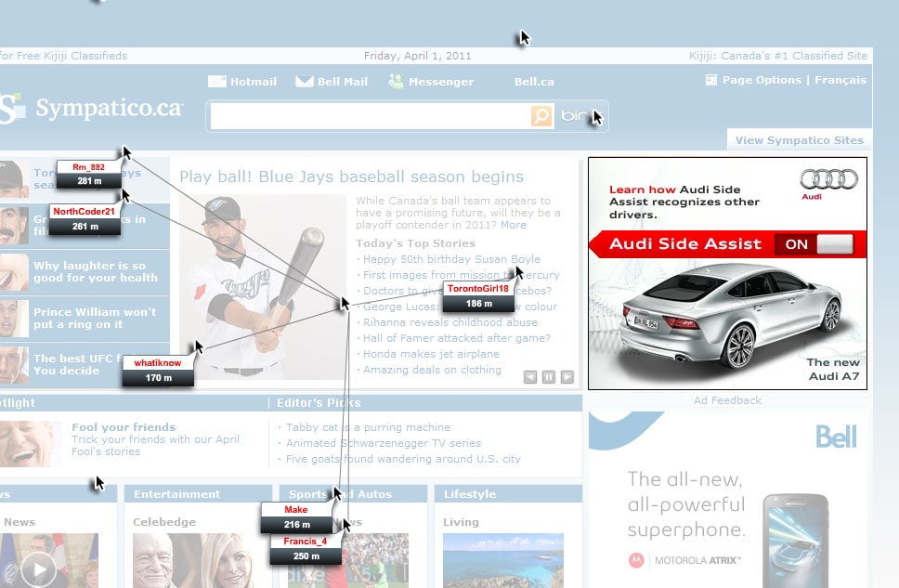Play the News video thumbnail
The image size is (899, 588).
pos(39,569)
